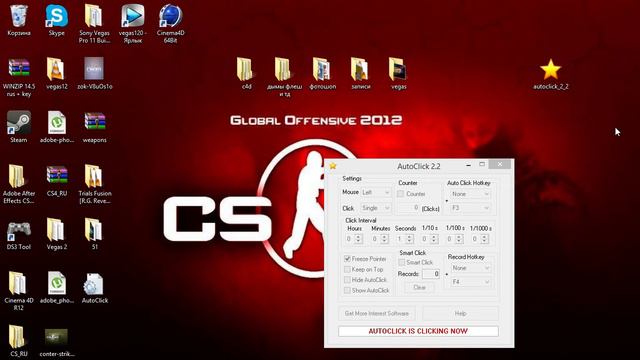The image size is (640, 360).
Task: Open the vegas folder on desktop
Action: click(x=398, y=74)
